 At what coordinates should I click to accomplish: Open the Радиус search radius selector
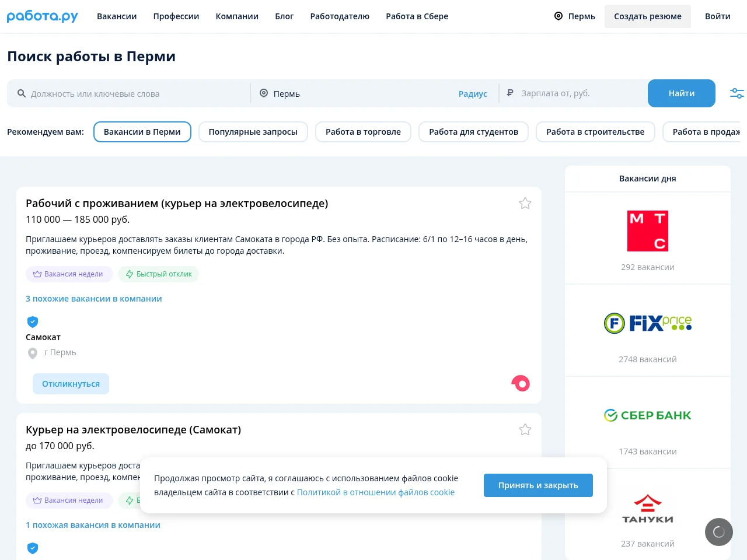(x=473, y=94)
